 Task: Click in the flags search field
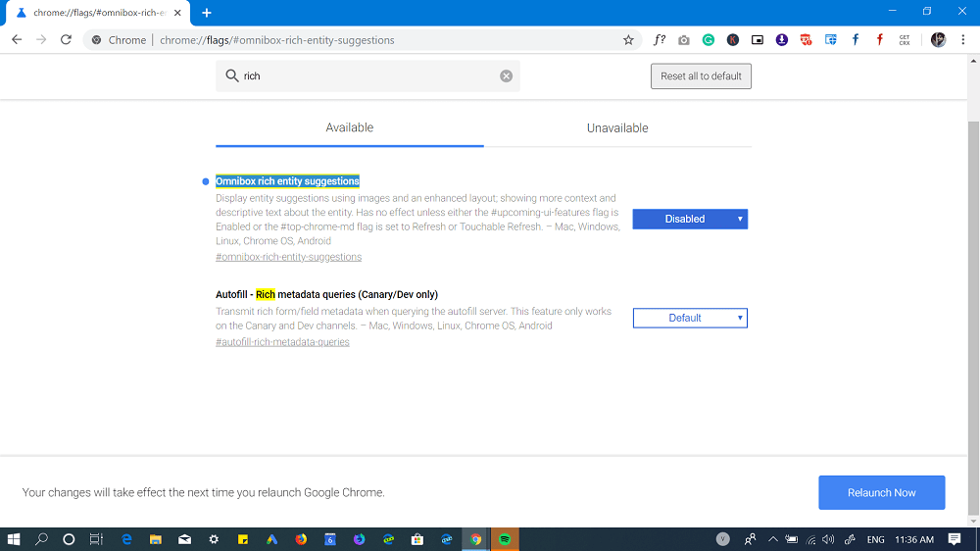367,76
